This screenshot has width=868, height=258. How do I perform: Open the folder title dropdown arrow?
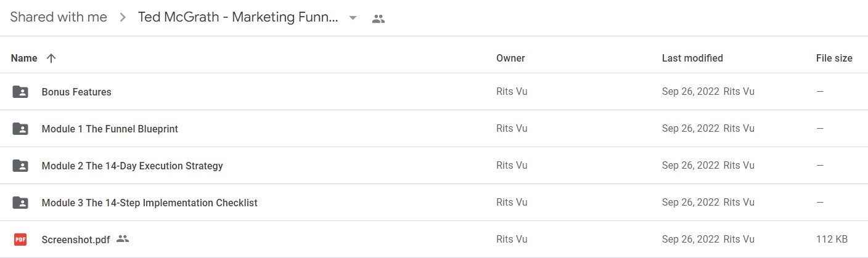(353, 18)
